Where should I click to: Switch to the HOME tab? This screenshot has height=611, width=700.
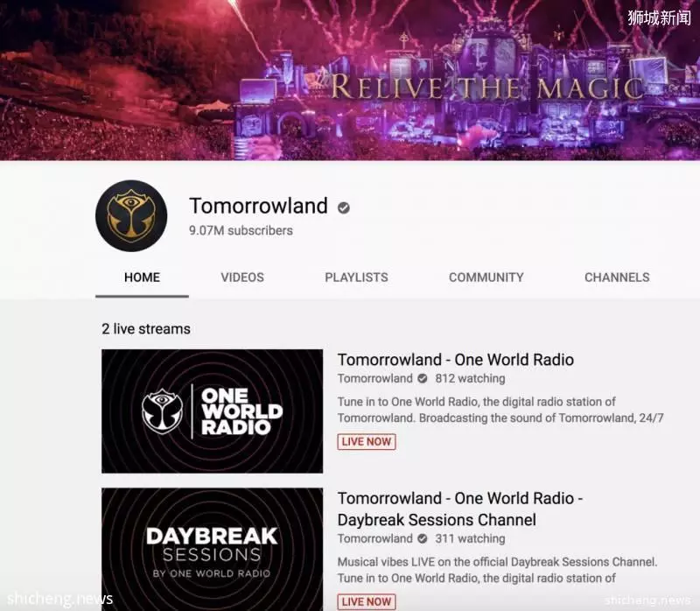coord(142,277)
